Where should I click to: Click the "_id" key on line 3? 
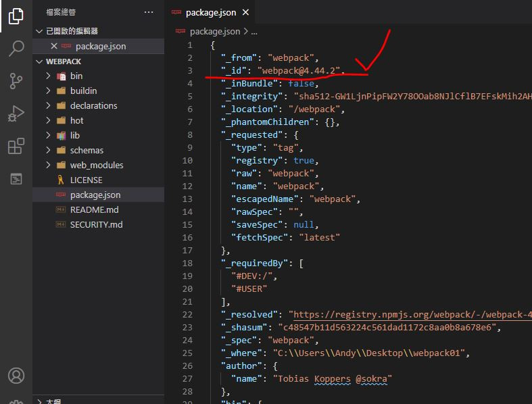pyautogui.click(x=233, y=70)
